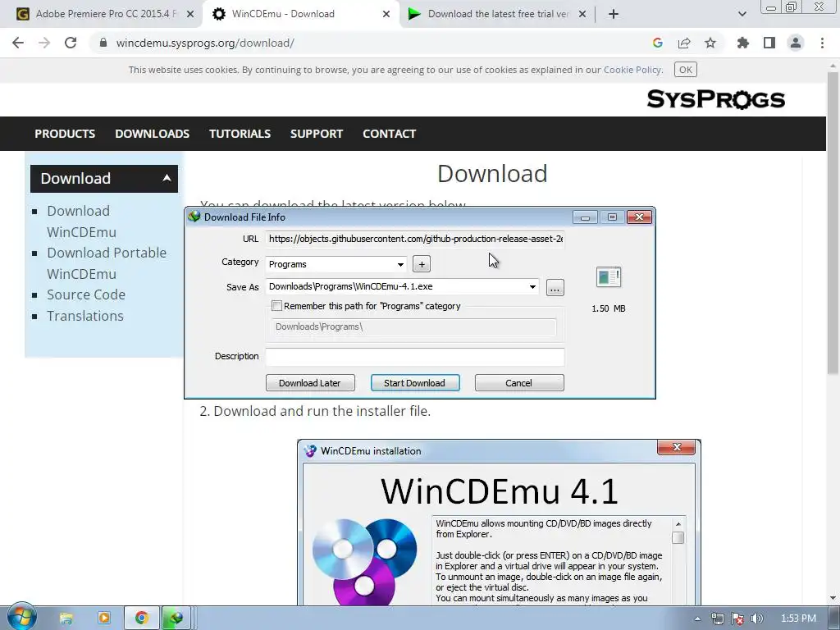The width and height of the screenshot is (840, 630).
Task: Close the Adobe Premiere Pro tab
Action: tap(190, 14)
